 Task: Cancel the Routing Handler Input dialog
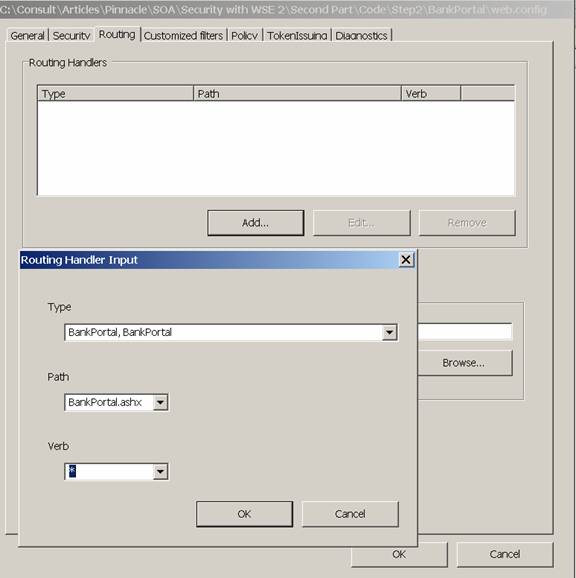[x=350, y=514]
